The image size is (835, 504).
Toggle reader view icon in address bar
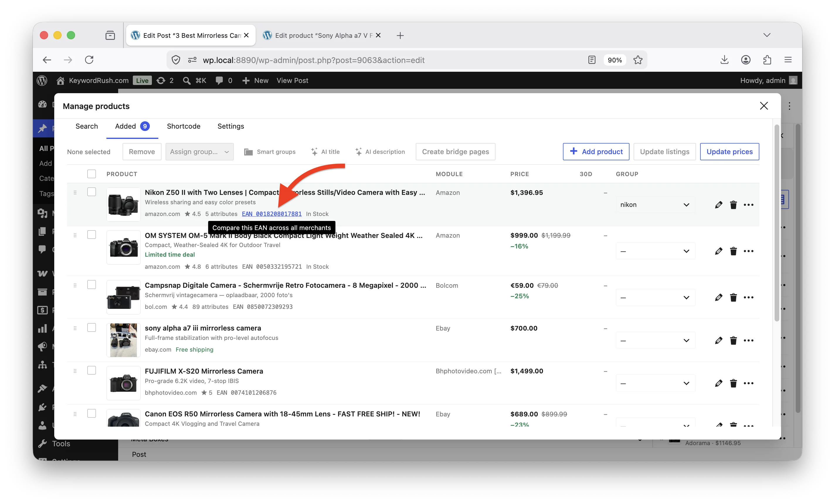tap(592, 60)
